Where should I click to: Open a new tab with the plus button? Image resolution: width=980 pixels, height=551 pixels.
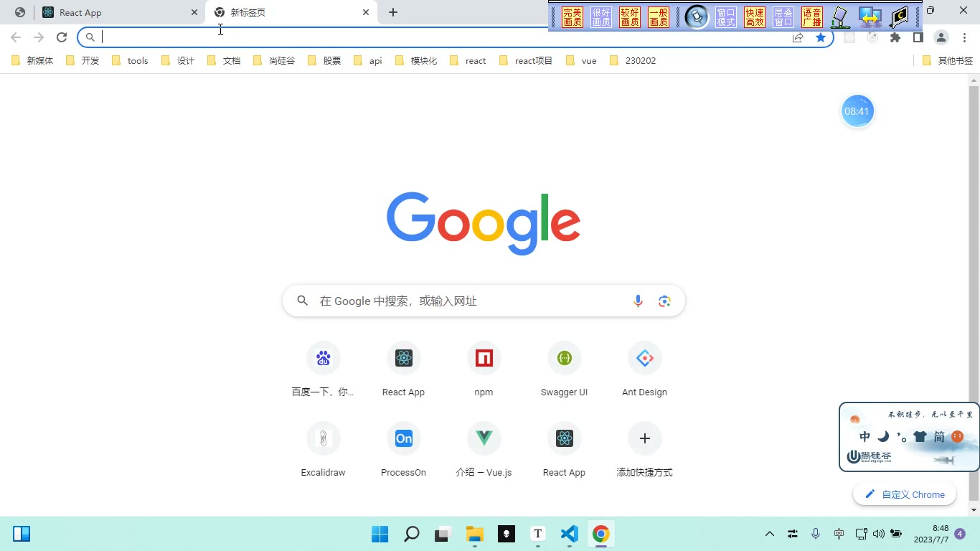point(393,12)
